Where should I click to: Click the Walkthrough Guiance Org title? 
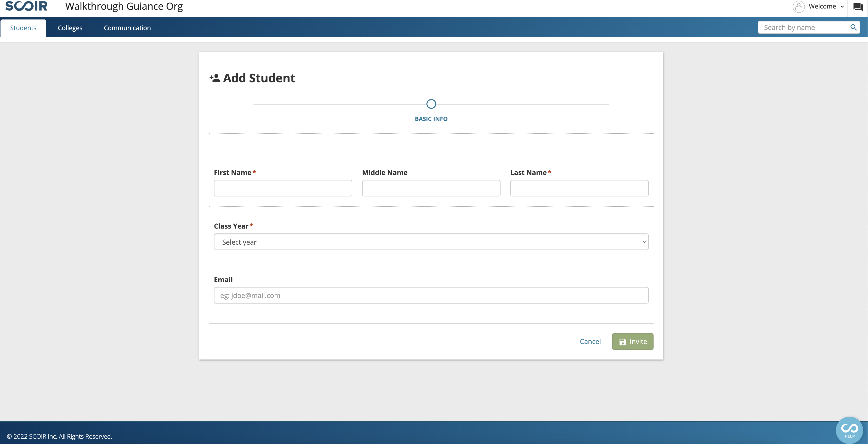click(124, 6)
